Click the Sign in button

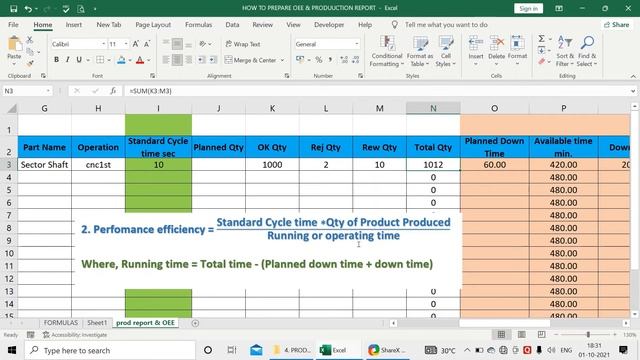(x=528, y=9)
